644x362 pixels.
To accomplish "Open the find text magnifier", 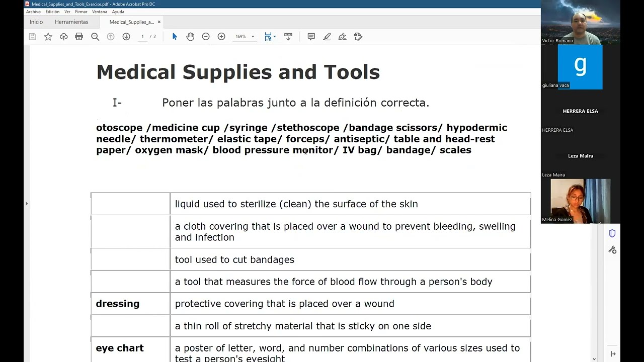I will [95, 37].
